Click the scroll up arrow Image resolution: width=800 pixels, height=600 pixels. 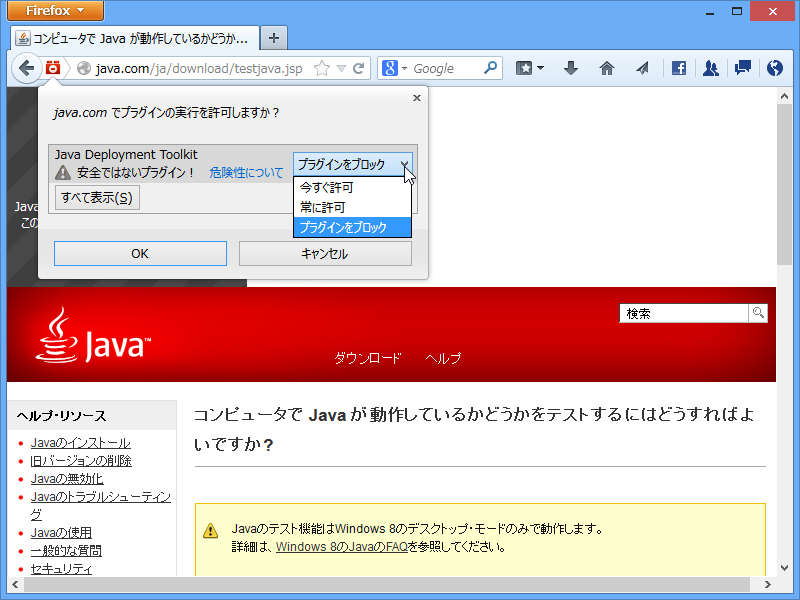(x=784, y=96)
